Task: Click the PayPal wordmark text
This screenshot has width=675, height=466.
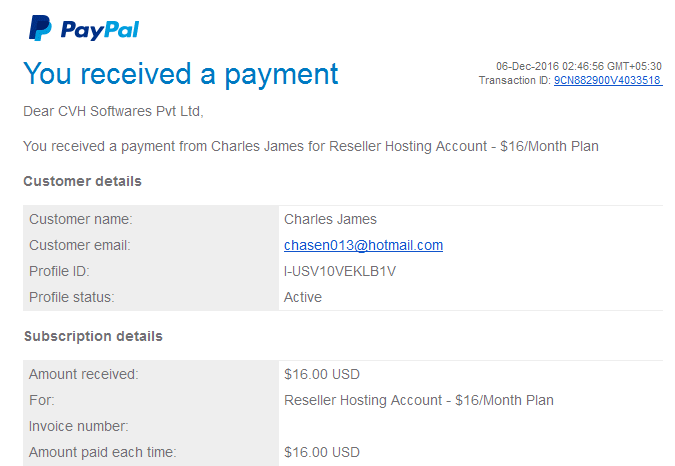Action: pos(100,30)
